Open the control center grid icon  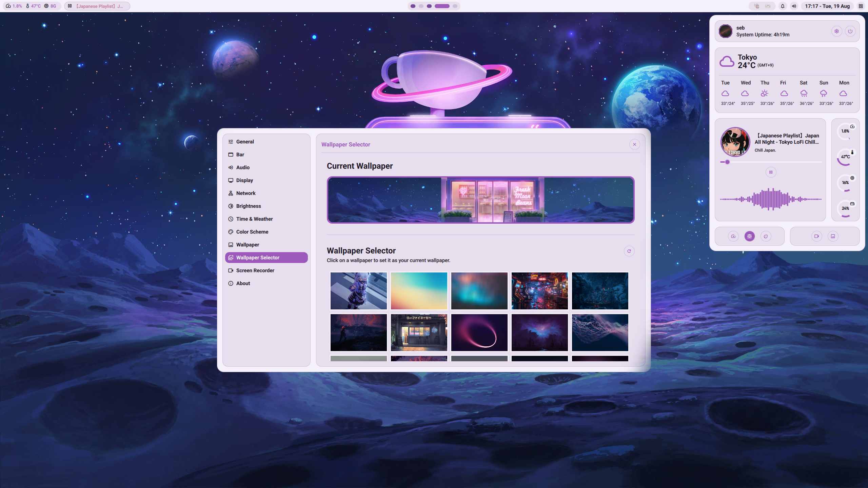[861, 6]
